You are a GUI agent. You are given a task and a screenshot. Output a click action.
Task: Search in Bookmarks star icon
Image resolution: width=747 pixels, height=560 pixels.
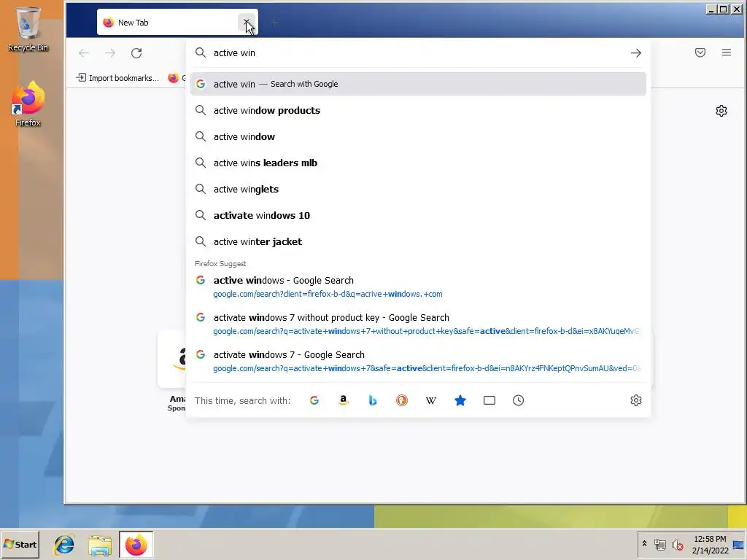tap(460, 400)
